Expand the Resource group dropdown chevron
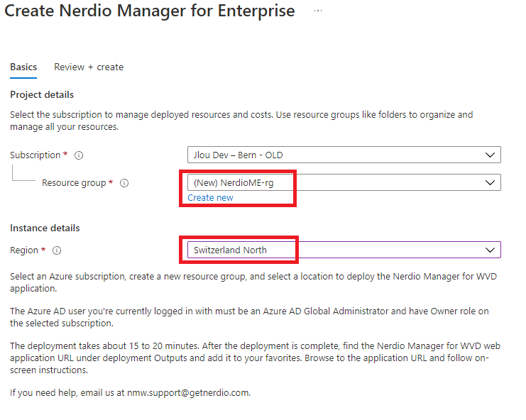 (490, 182)
